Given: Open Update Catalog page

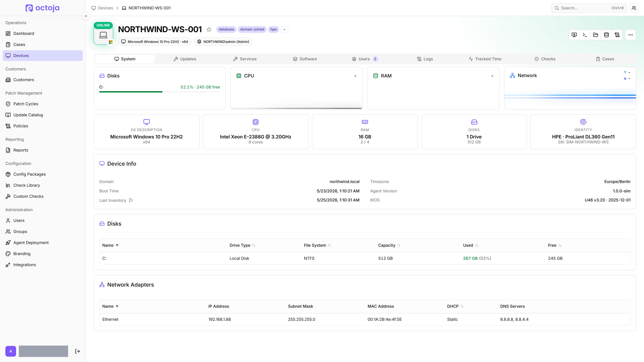Looking at the screenshot, I should (43, 115).
